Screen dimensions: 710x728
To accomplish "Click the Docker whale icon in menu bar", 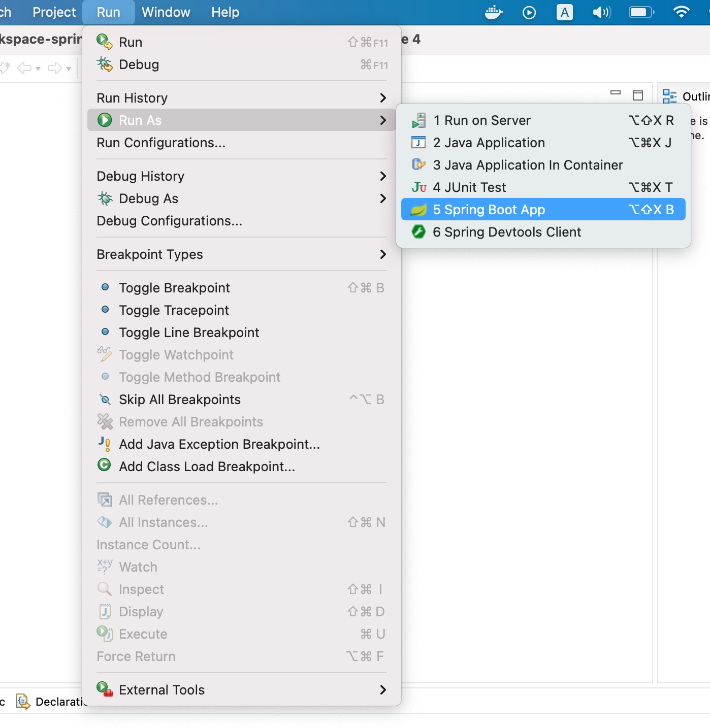I will (x=494, y=12).
